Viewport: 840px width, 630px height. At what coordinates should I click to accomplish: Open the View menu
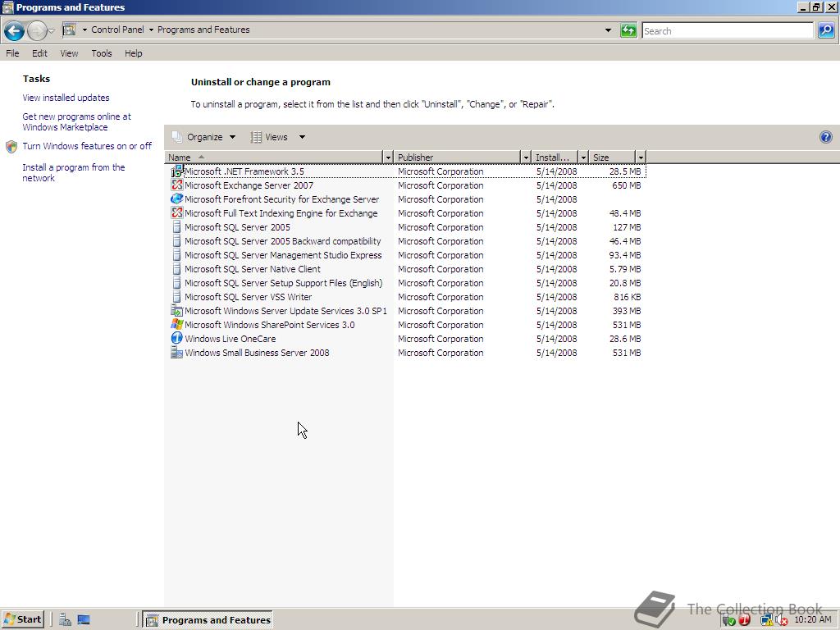69,53
